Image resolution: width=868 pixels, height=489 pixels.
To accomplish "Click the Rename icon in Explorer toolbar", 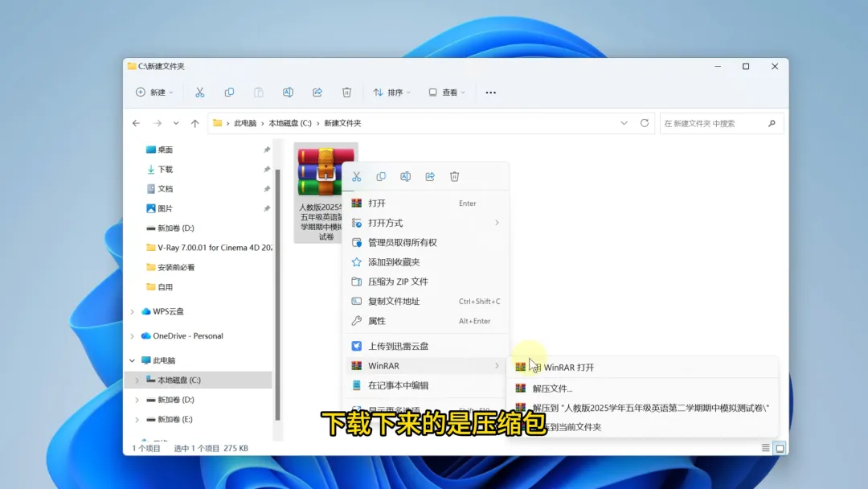I will click(288, 92).
